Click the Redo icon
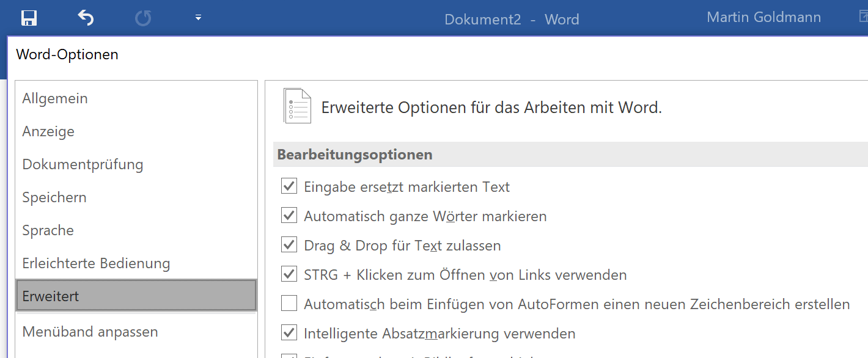This screenshot has height=358, width=868. pos(142,17)
